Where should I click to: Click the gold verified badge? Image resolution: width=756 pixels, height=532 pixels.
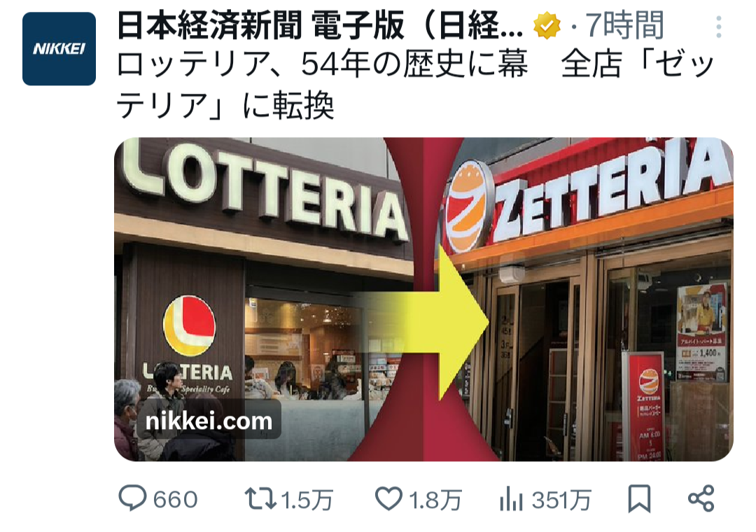[547, 26]
